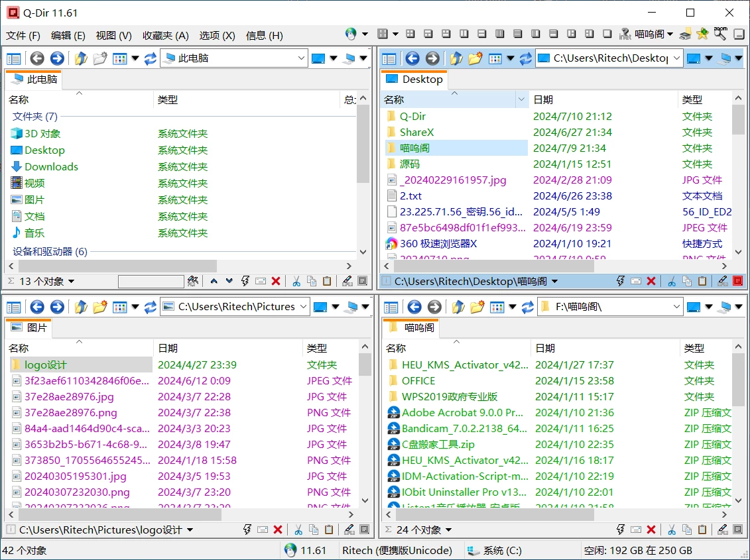Screen dimensions: 750x560
Task: Switch to the two horizontal panes layout
Action: tap(481, 34)
